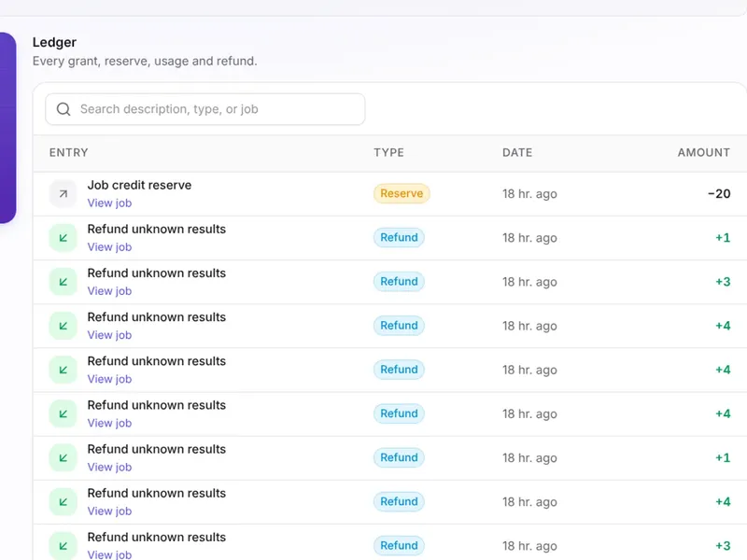
Task: Open View job under Job credit reserve
Action: (x=109, y=203)
